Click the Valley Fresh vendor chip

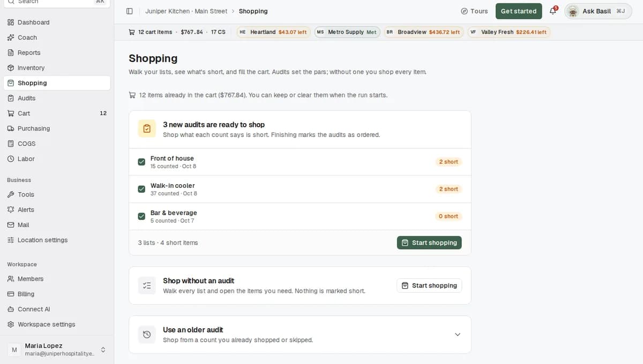click(x=509, y=32)
